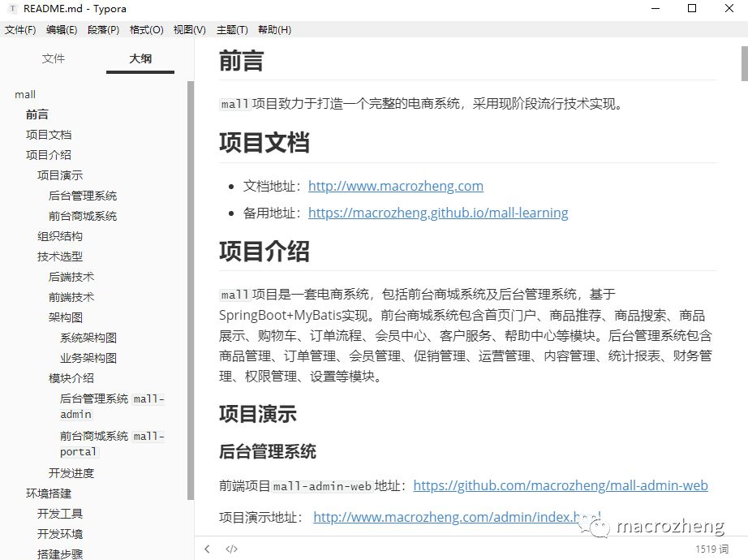Open the 帮助(H) menu
The image size is (748, 560).
pyautogui.click(x=274, y=29)
